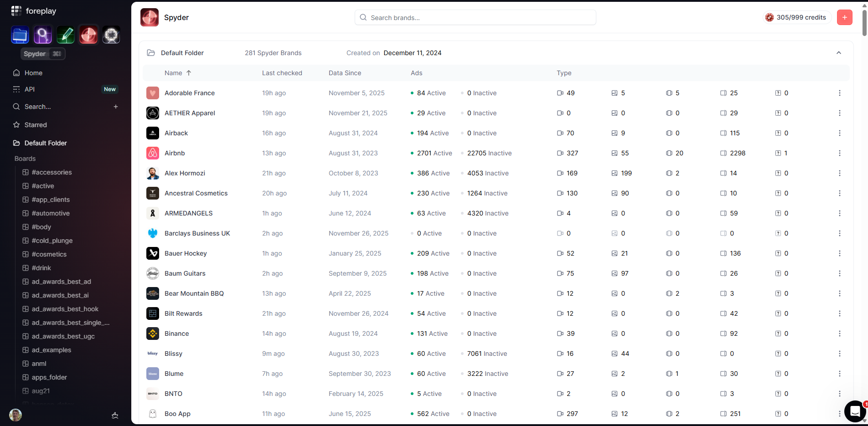This screenshot has height=426, width=868.
Task: Sort by Ads column header
Action: [416, 73]
